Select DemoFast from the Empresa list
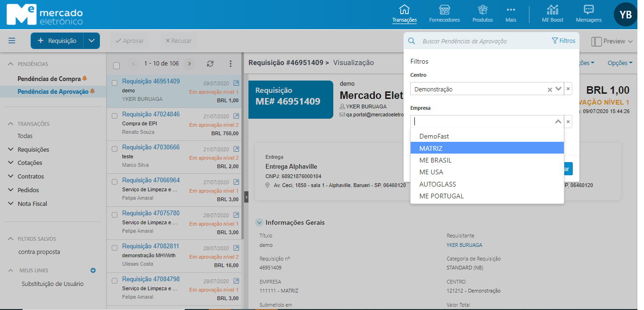Image resolution: width=644 pixels, height=310 pixels. (487, 136)
